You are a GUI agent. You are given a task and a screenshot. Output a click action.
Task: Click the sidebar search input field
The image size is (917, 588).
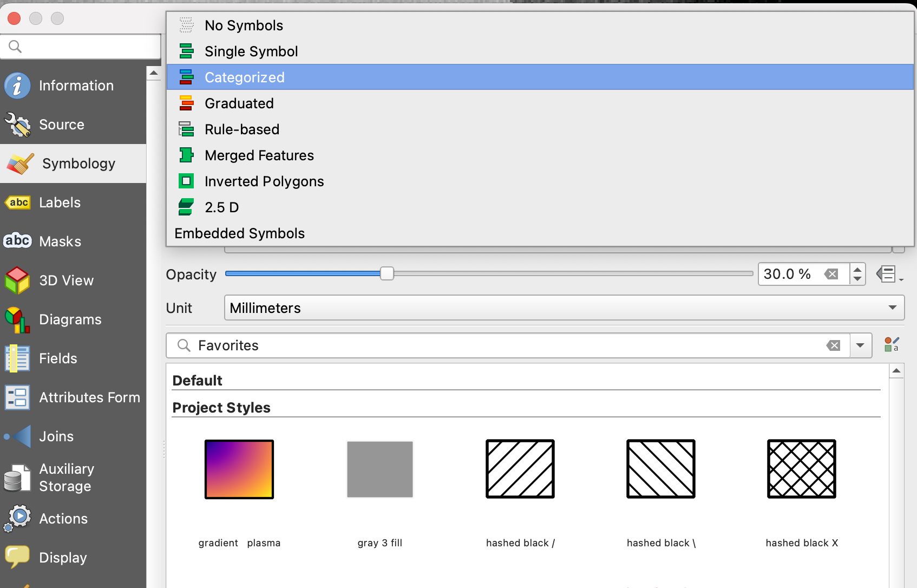tap(81, 47)
